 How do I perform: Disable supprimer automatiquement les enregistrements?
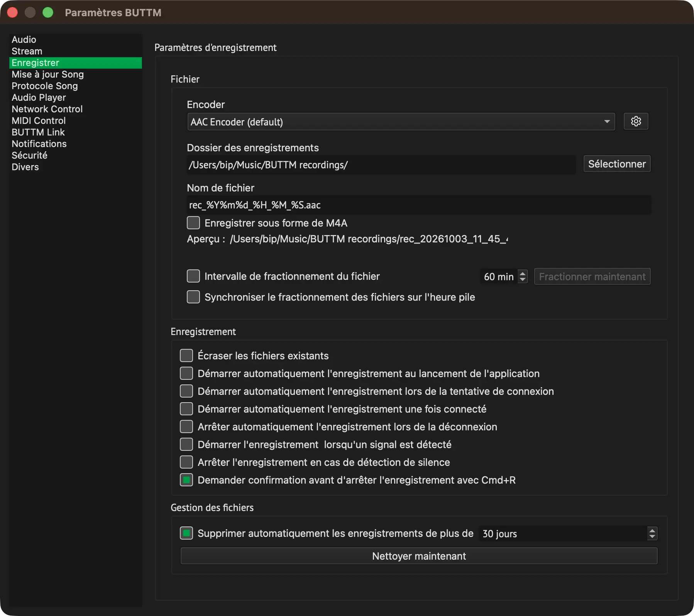186,533
